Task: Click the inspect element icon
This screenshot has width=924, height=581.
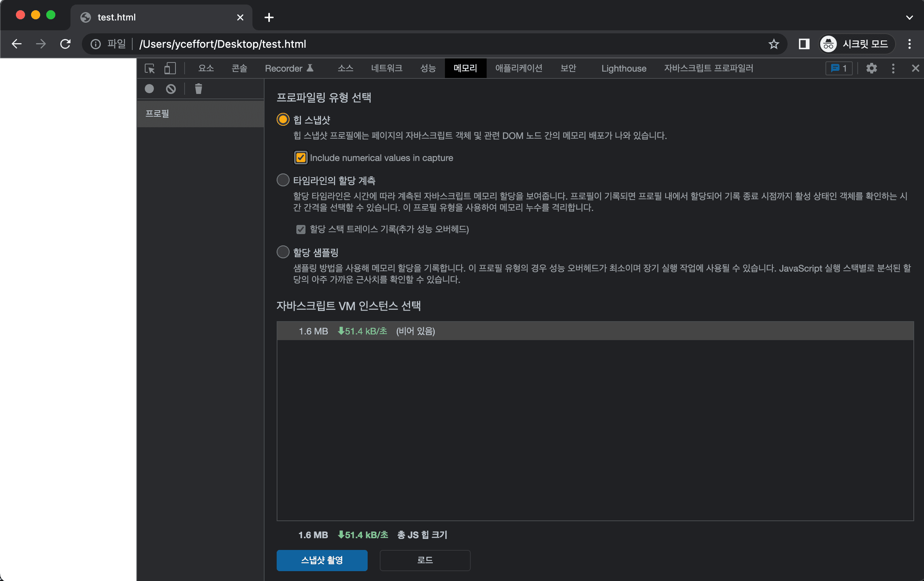Action: pos(151,67)
